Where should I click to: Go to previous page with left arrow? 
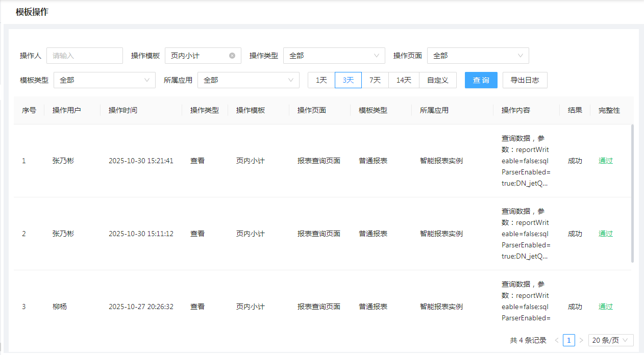(x=557, y=340)
